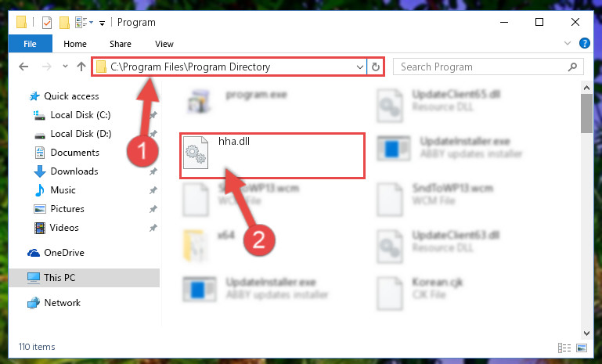Click the search magnifier icon

click(x=572, y=67)
